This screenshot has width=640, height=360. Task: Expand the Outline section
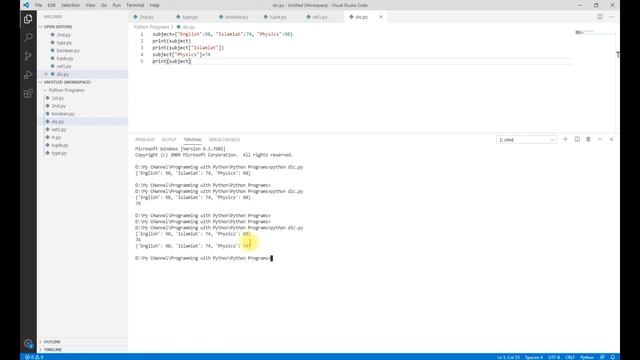click(52, 342)
